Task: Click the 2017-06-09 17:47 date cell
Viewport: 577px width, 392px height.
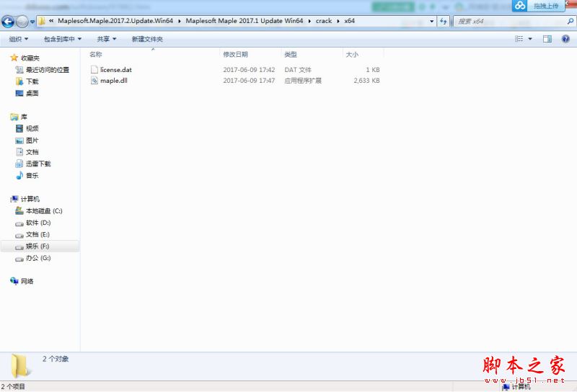Action: coord(249,81)
